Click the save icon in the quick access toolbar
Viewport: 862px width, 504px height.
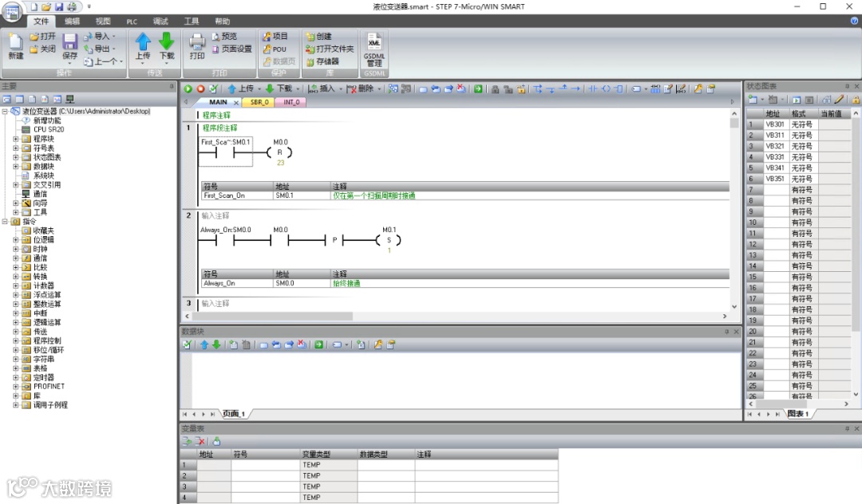pyautogui.click(x=59, y=7)
